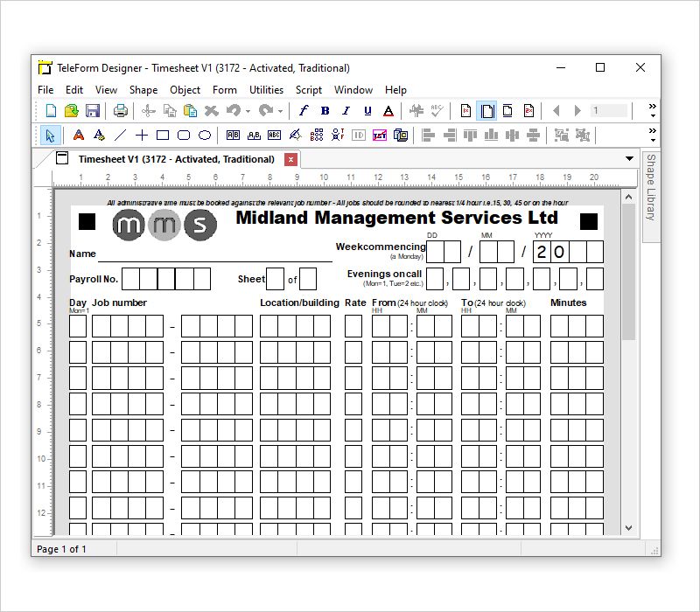Image resolution: width=700 pixels, height=612 pixels.
Task: Click the Copy icon in toolbar
Action: coord(170,111)
